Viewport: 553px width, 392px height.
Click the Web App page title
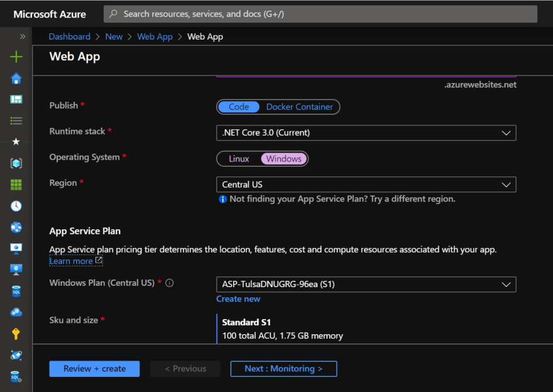[75, 57]
